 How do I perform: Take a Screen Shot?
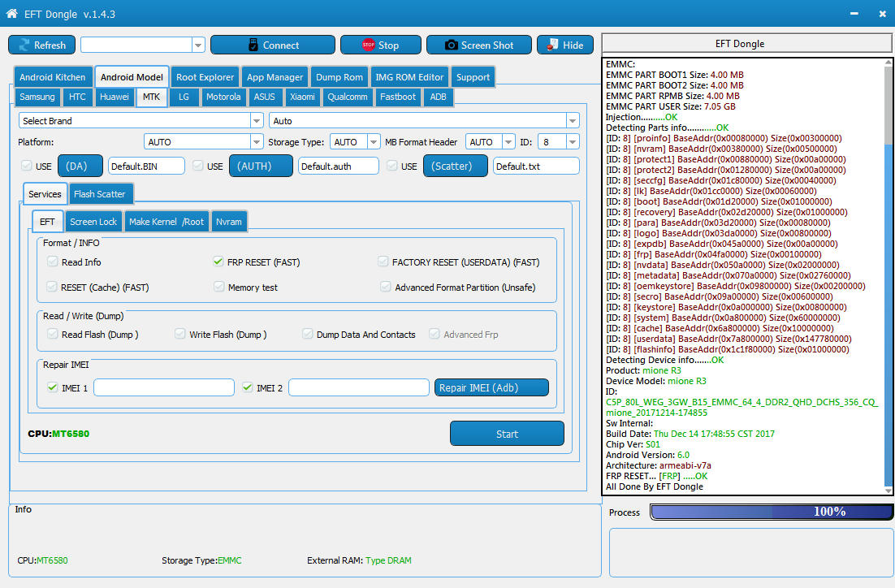click(x=478, y=45)
